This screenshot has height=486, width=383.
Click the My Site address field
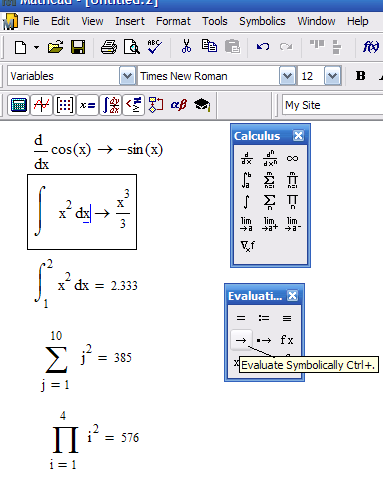pos(333,105)
